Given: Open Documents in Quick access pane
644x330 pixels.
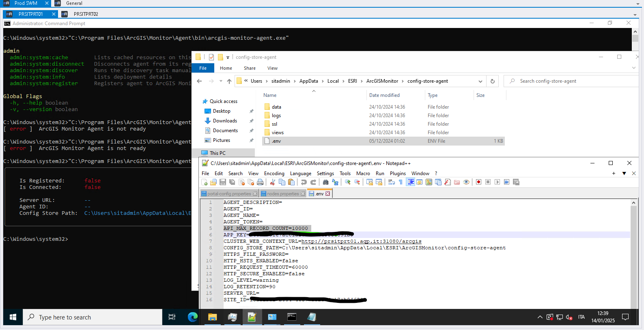Looking at the screenshot, I should click(225, 131).
